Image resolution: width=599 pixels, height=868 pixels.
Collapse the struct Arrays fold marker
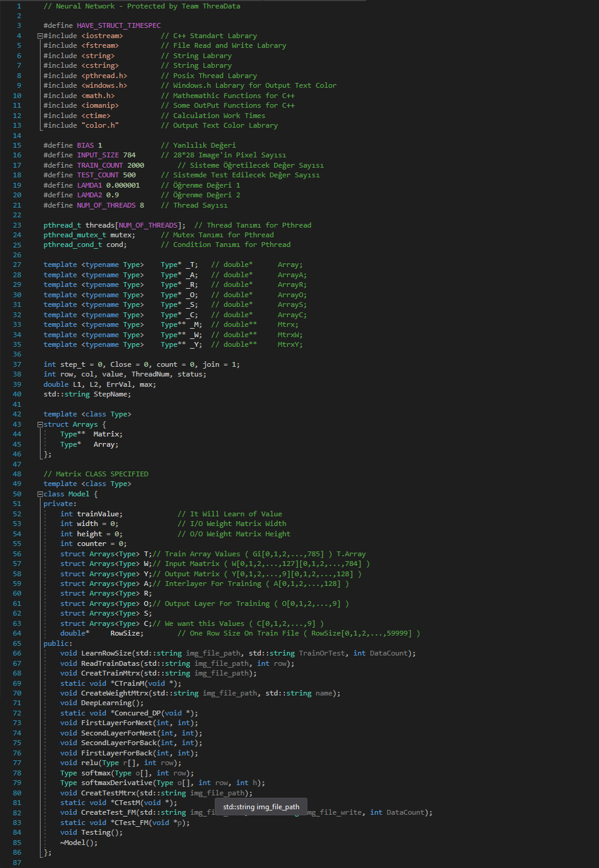coord(40,424)
